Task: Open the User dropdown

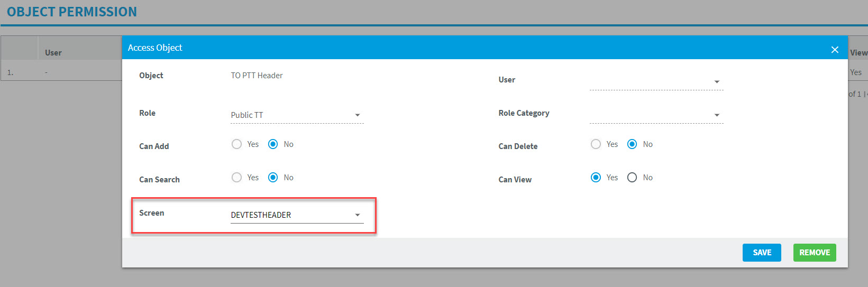Action: [656, 82]
